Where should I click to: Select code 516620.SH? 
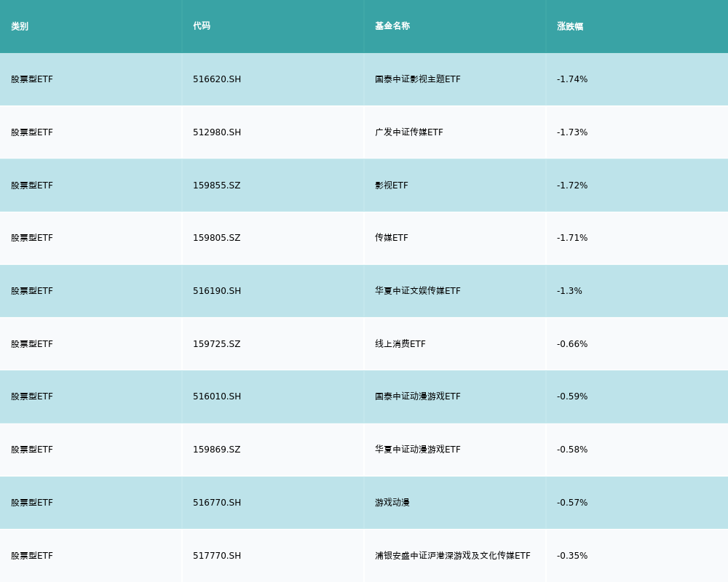point(217,79)
